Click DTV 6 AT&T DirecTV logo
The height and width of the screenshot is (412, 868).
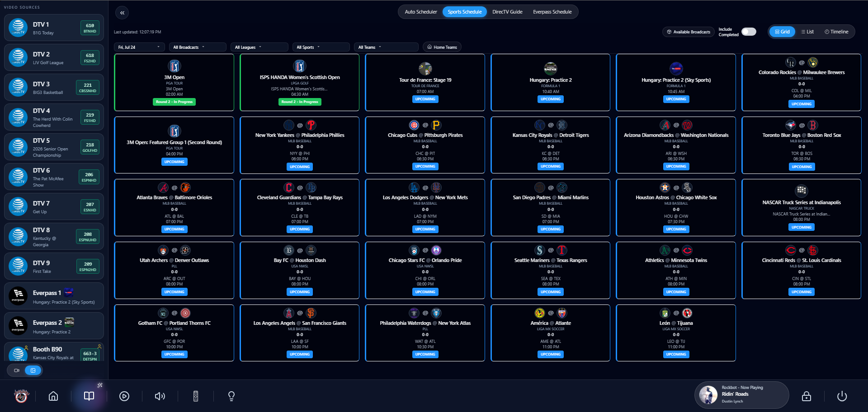coord(18,177)
